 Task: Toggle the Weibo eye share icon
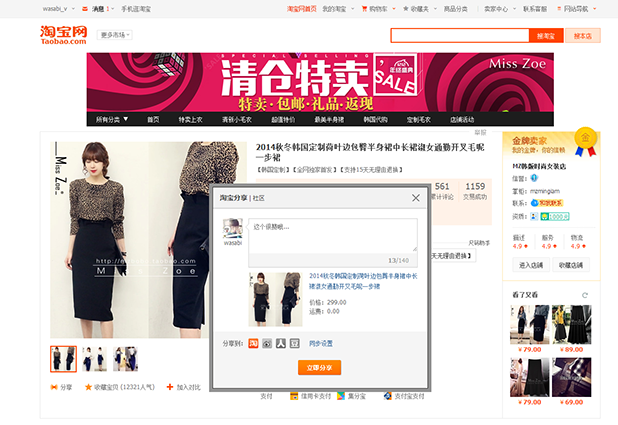click(267, 343)
